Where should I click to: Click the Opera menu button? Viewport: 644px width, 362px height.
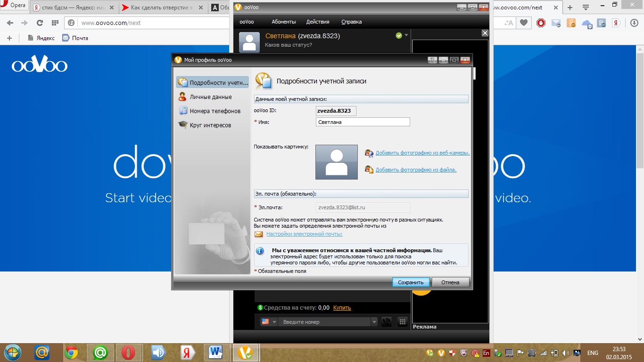[13, 6]
